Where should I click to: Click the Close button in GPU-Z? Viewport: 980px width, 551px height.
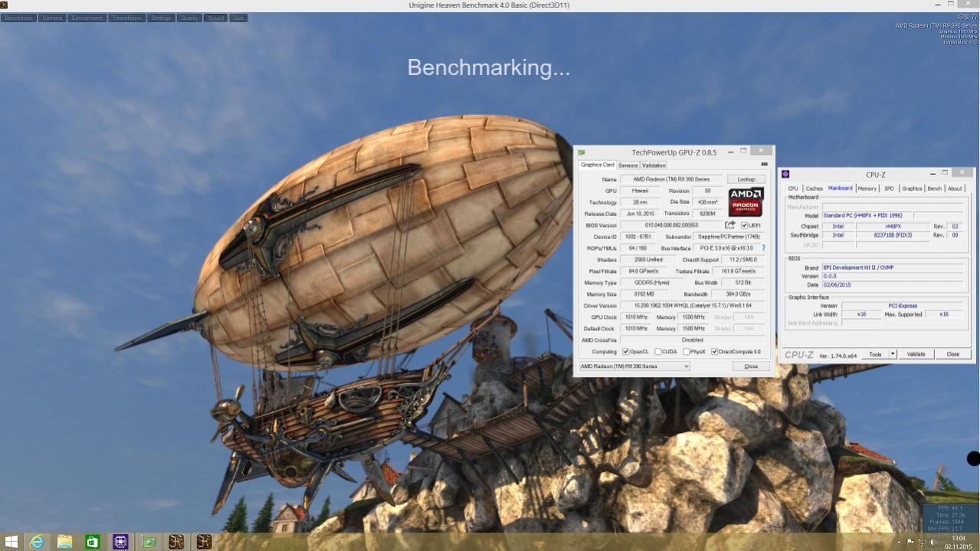(751, 366)
